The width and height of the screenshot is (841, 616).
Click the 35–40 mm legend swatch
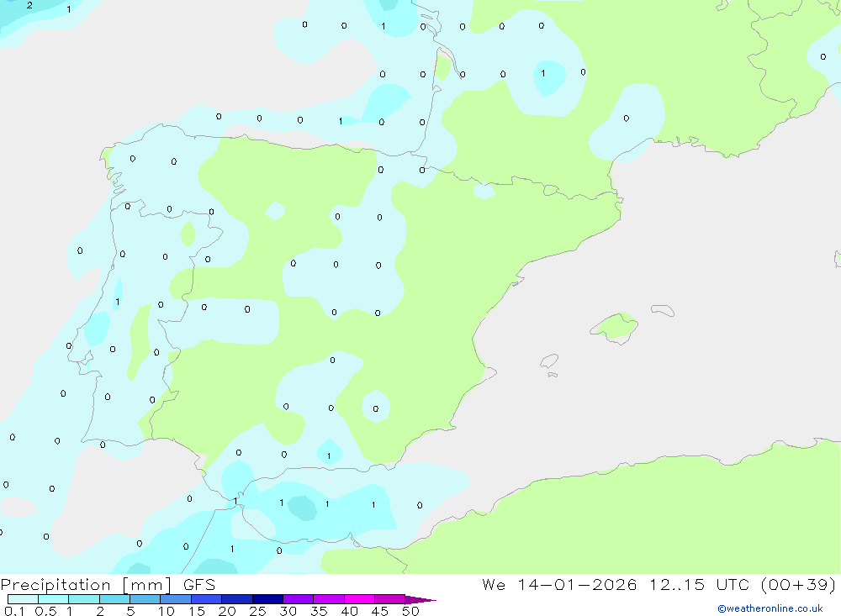click(x=329, y=599)
